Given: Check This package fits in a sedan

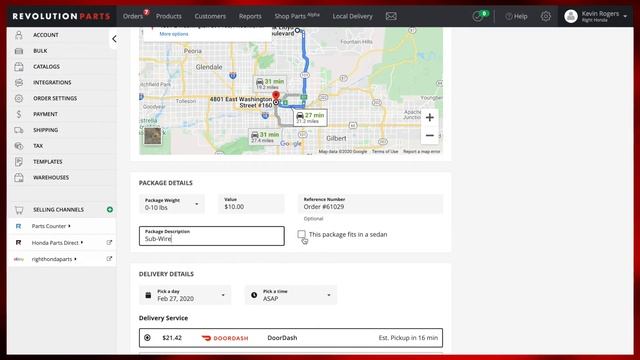Looking at the screenshot, I should pyautogui.click(x=301, y=234).
